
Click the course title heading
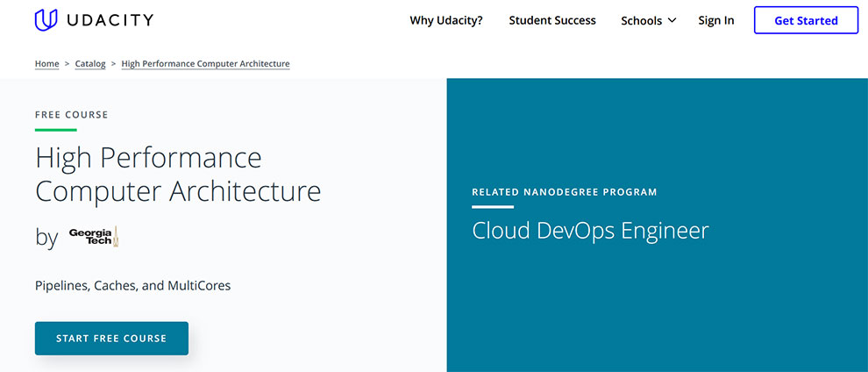(178, 175)
